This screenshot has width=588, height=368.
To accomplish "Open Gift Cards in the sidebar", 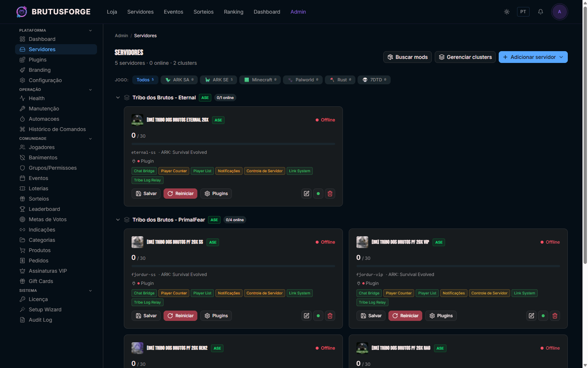I will (x=56, y=281).
